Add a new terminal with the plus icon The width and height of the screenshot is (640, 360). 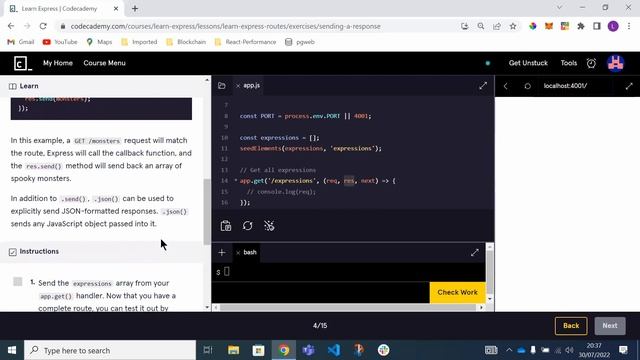(x=222, y=253)
